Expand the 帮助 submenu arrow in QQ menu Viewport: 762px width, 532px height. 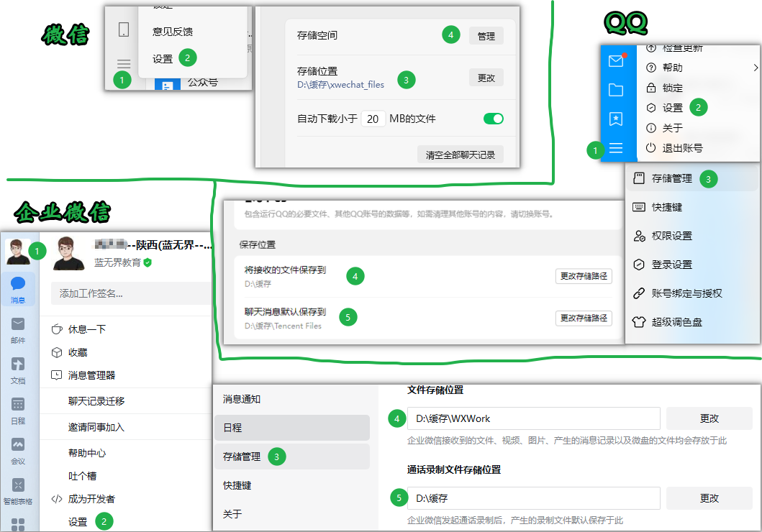pos(756,68)
